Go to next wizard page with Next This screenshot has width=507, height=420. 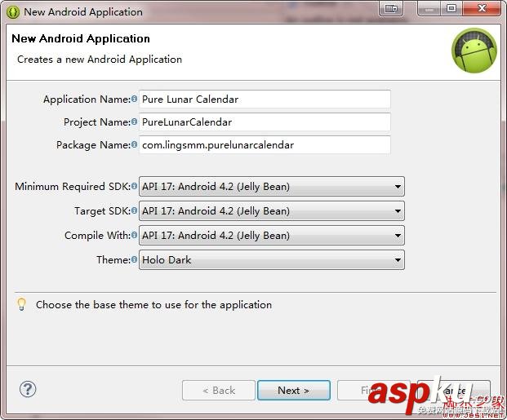(x=294, y=391)
